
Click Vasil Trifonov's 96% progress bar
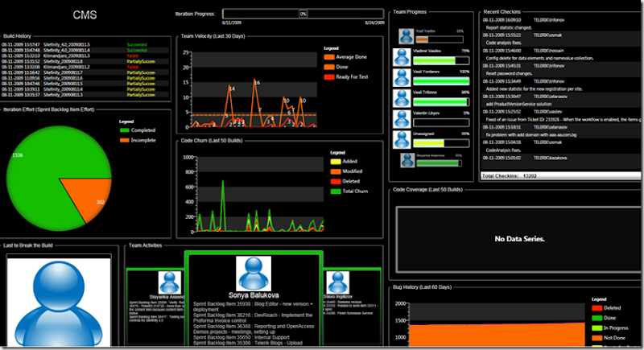pos(440,101)
